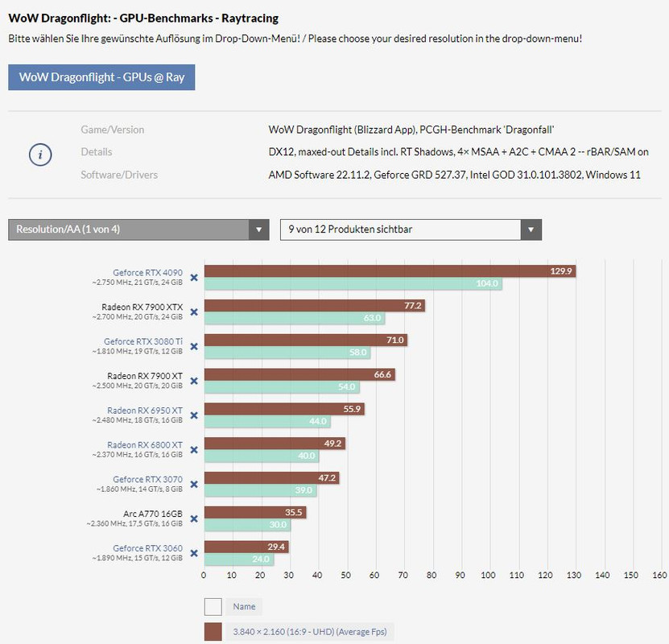Viewport: 669px width, 644px height.
Task: Click the brown UHD legend swatch
Action: coord(213,632)
